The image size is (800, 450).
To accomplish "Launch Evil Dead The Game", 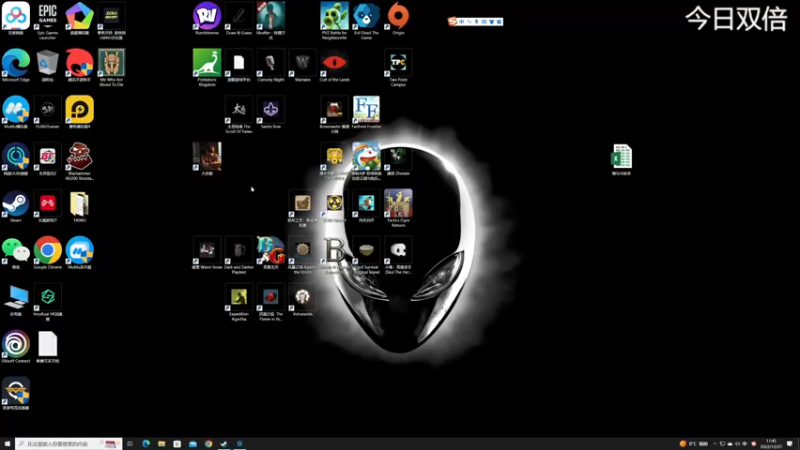I will click(x=366, y=20).
